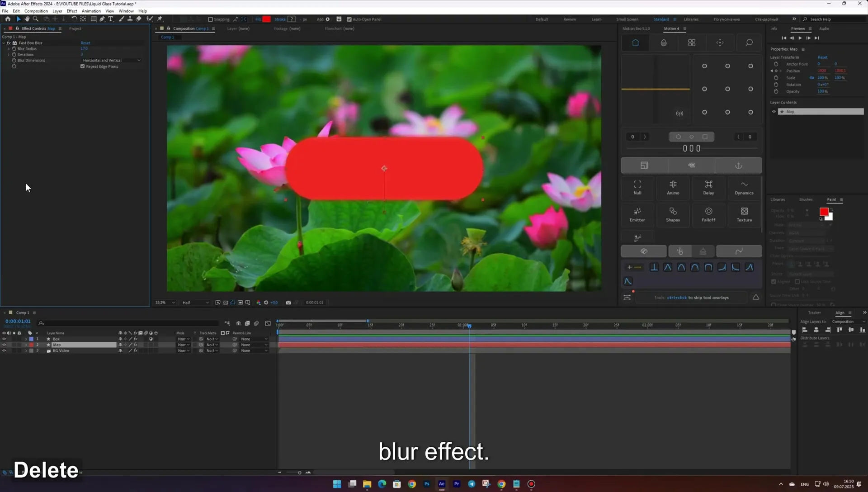The height and width of the screenshot is (492, 868).
Task: Open the Box layer blend Mode dropdown
Action: [184, 339]
